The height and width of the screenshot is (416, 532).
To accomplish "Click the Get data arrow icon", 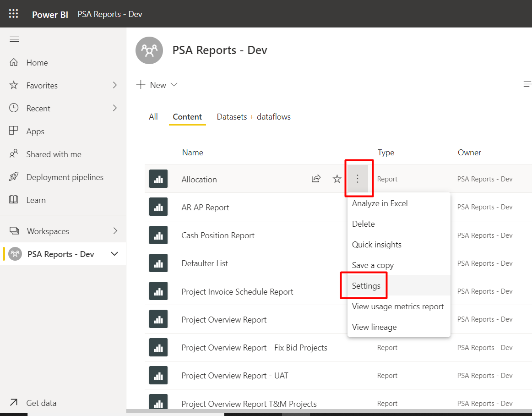I will pyautogui.click(x=14, y=403).
